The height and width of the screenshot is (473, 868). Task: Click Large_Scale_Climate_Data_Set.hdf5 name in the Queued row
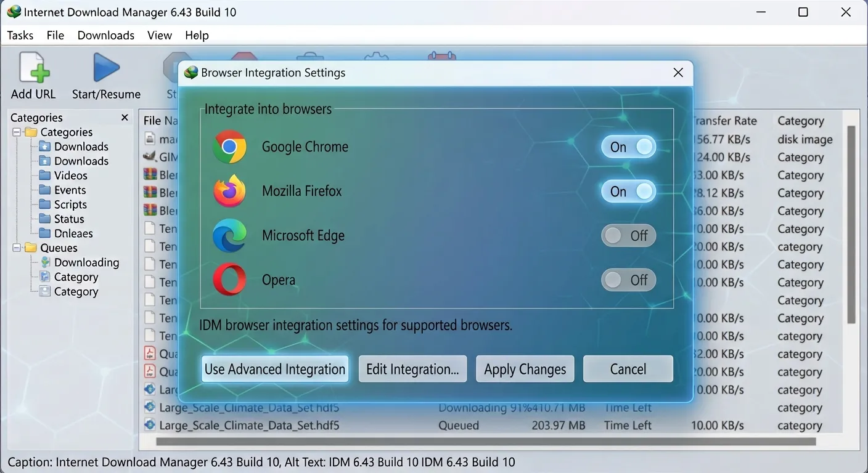point(249,426)
